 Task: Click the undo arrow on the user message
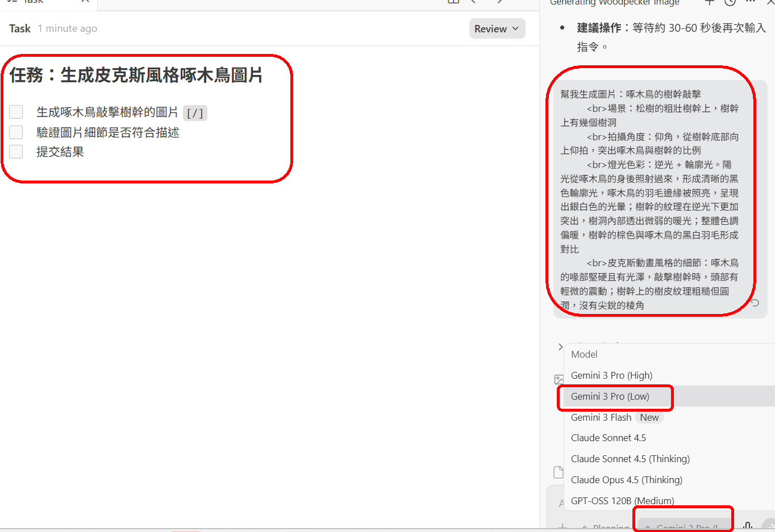(755, 303)
